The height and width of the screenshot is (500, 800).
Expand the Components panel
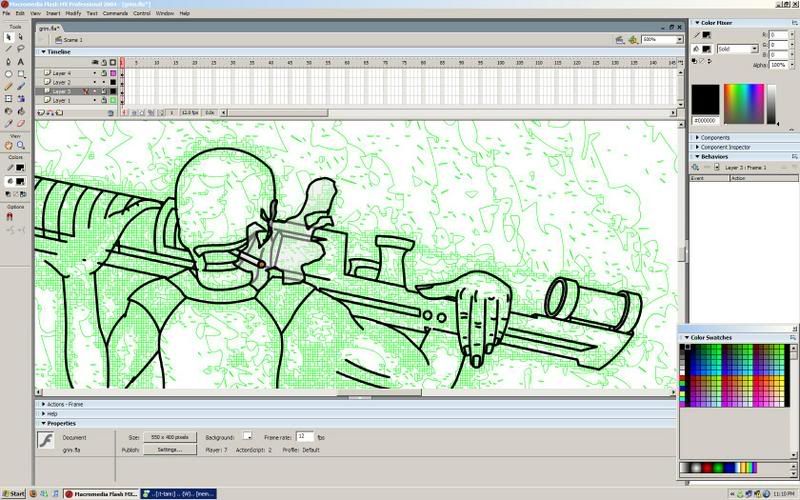(x=697, y=138)
